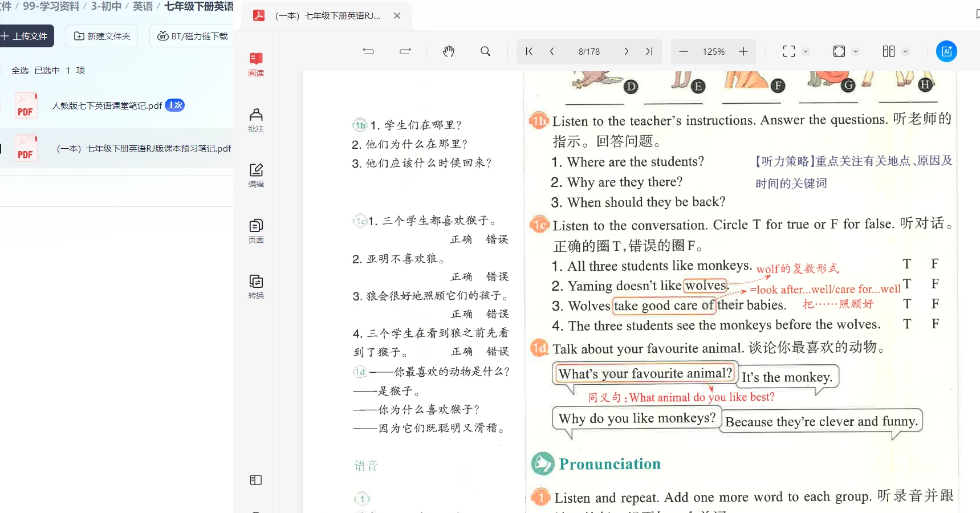Expand the fullscreen mode dropdown arrow

coord(806,51)
